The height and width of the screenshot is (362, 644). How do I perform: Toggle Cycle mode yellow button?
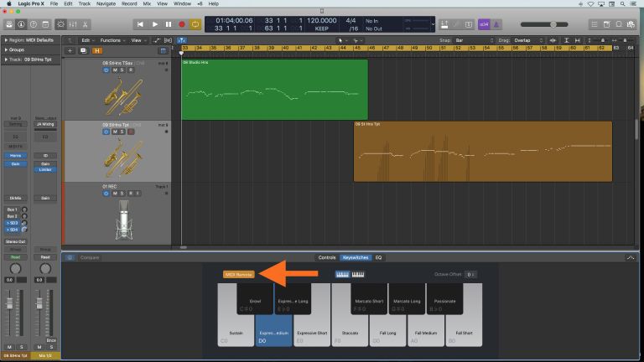coord(195,24)
